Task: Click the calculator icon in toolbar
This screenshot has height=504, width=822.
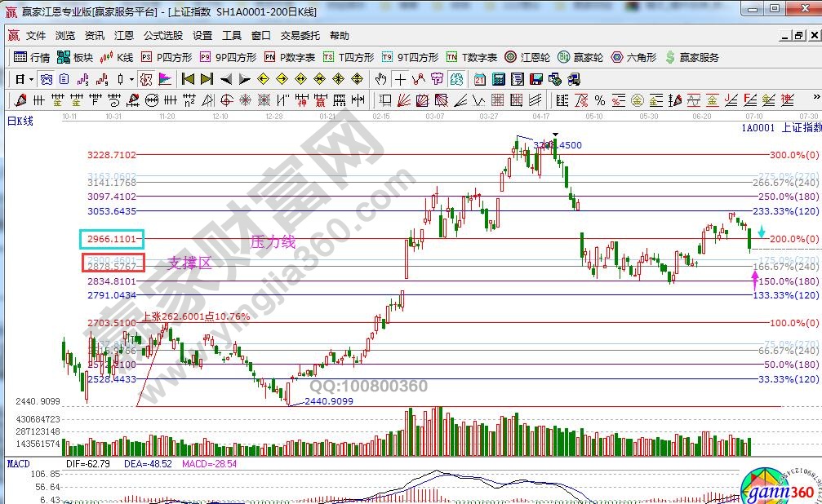Action: click(x=497, y=79)
